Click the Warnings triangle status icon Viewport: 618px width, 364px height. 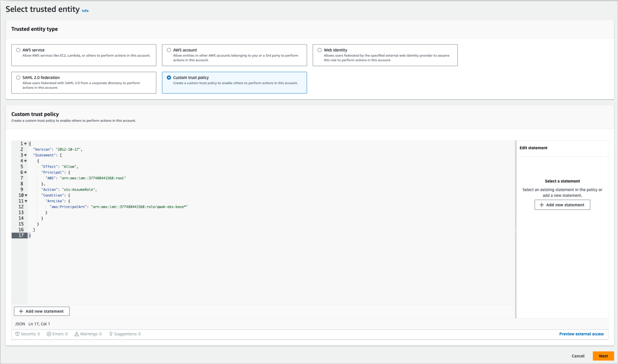(x=77, y=334)
